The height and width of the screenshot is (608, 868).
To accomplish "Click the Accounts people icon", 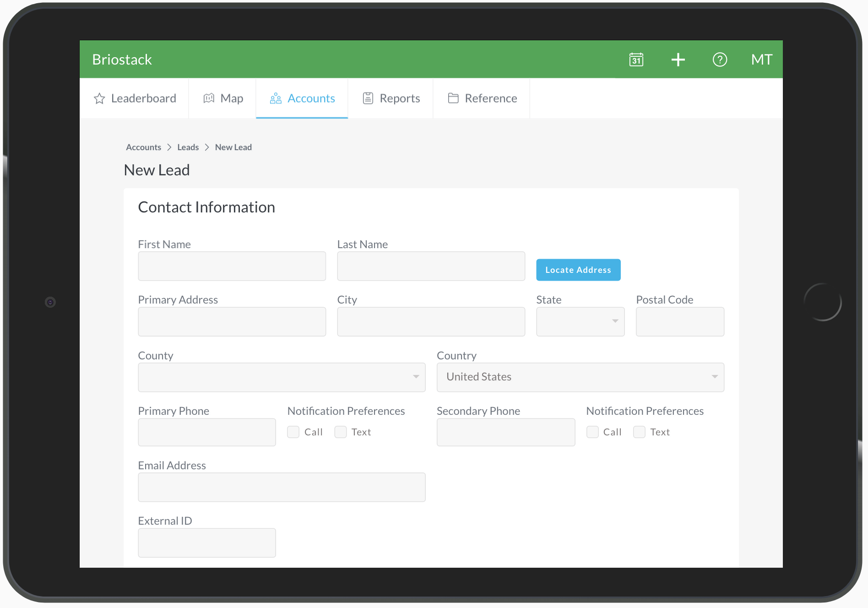I will pyautogui.click(x=276, y=98).
